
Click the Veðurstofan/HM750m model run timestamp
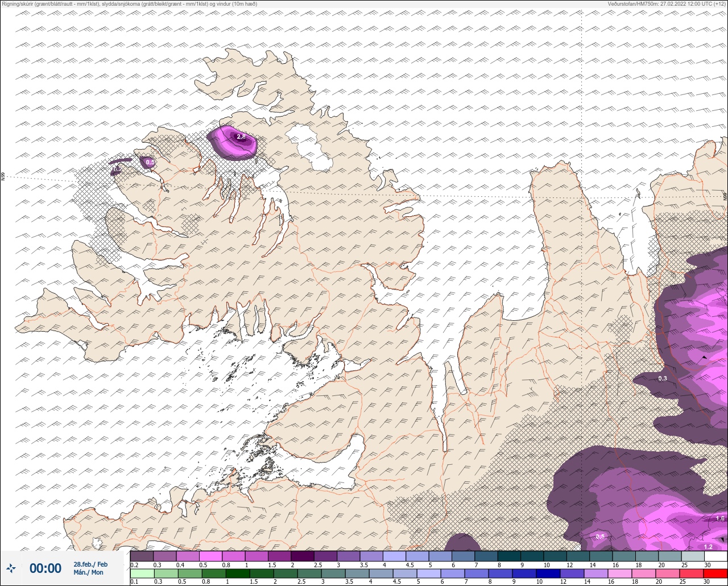point(667,3)
